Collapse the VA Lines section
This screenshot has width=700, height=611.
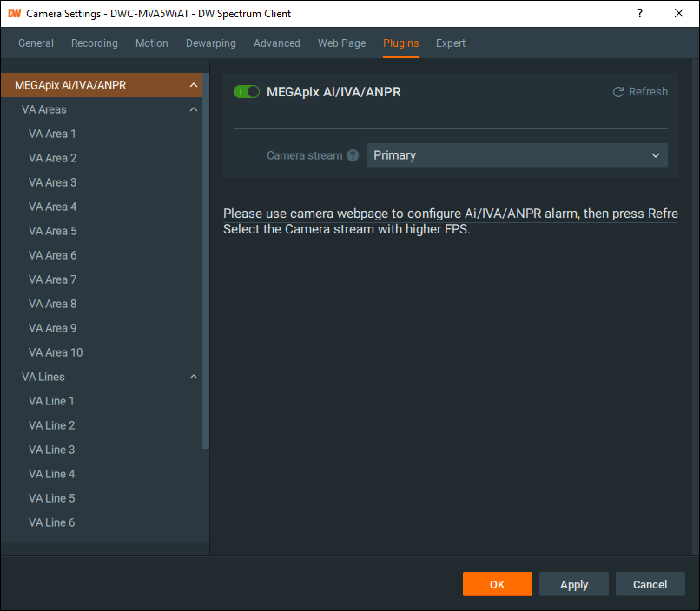pos(193,377)
